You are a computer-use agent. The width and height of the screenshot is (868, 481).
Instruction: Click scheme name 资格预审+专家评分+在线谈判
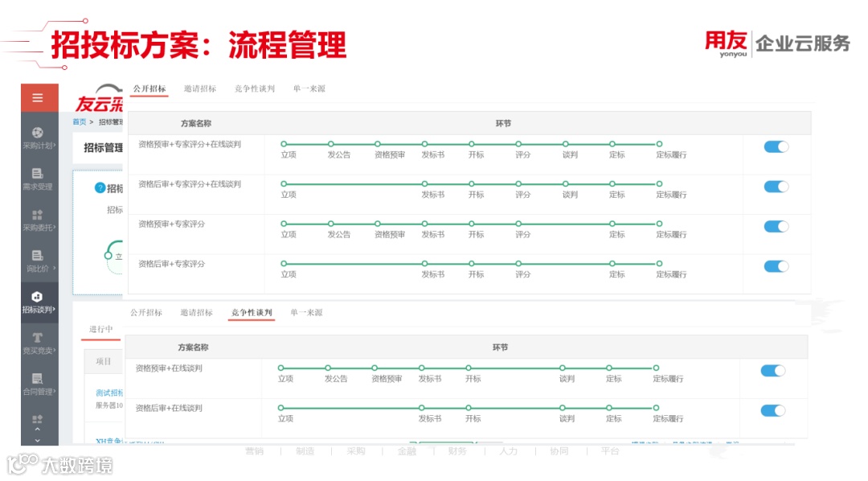[x=190, y=144]
